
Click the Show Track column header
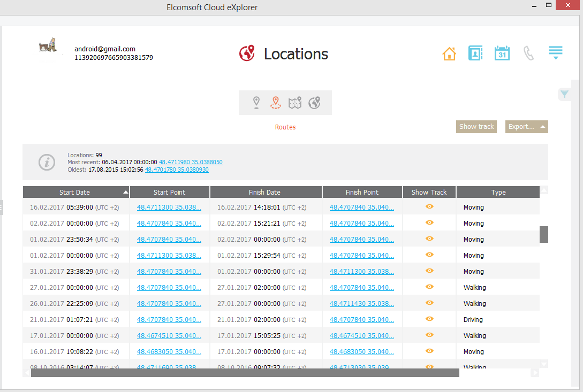click(429, 192)
